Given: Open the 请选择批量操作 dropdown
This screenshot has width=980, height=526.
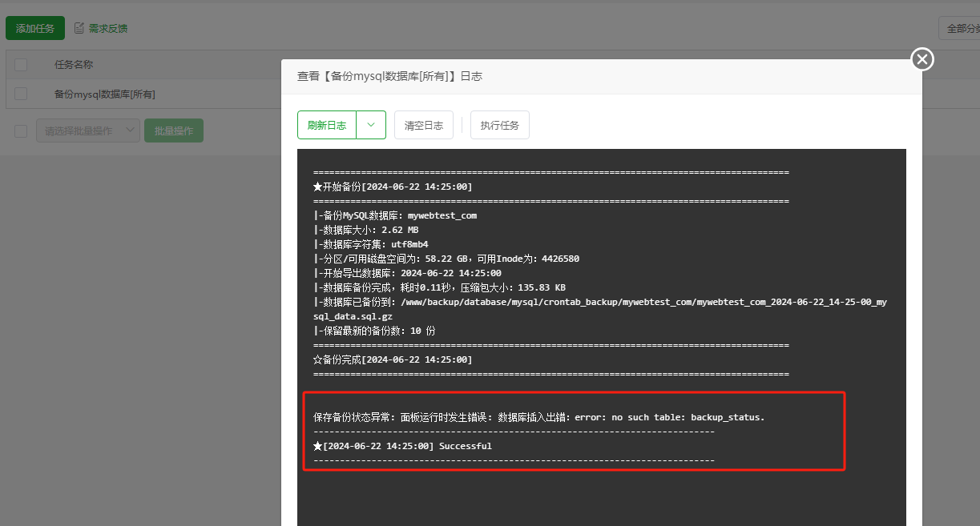Looking at the screenshot, I should point(88,131).
